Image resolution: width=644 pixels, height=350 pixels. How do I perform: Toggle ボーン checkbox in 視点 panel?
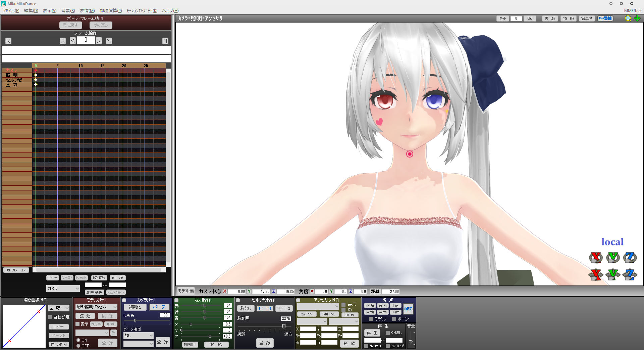[394, 319]
